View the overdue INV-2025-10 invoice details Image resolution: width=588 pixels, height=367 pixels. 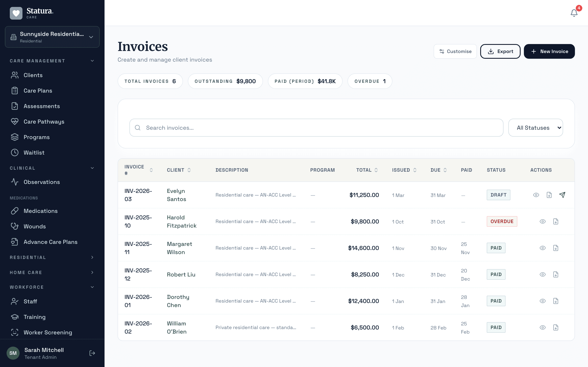point(542,221)
